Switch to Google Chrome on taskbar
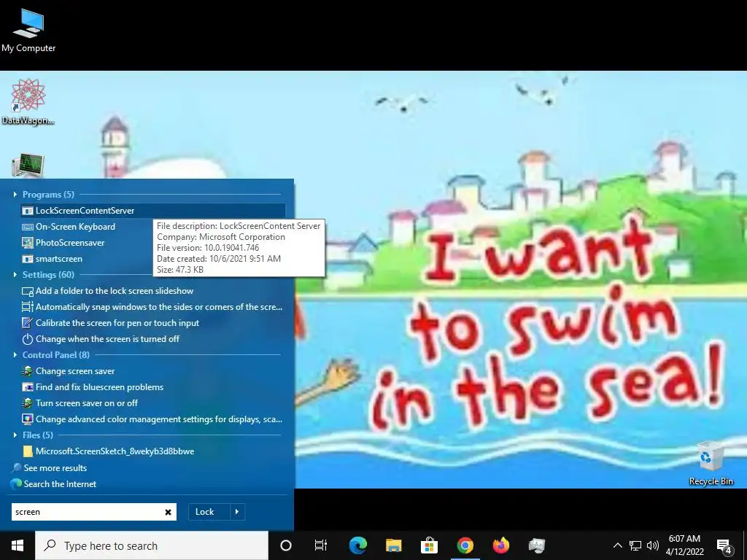The width and height of the screenshot is (747, 560). (465, 545)
